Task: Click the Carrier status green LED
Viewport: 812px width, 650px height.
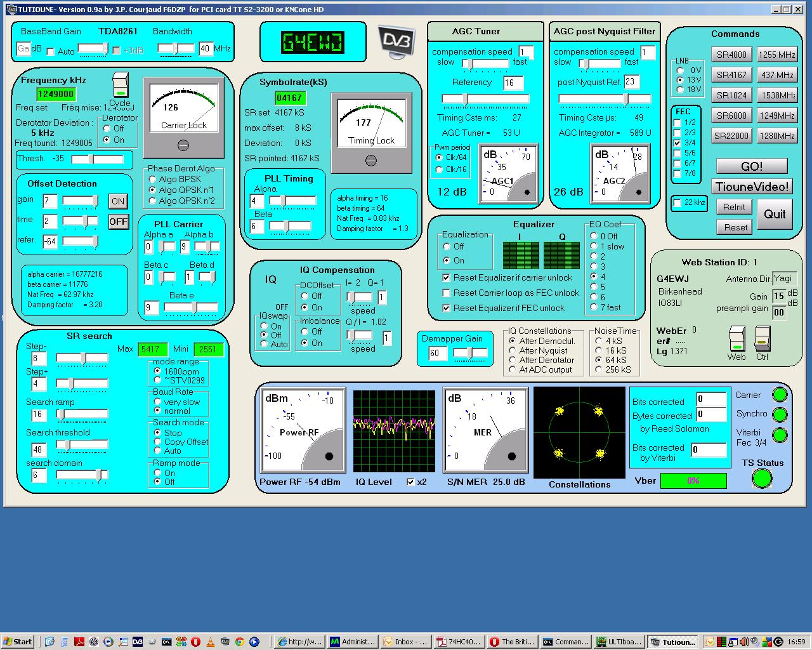Action: (780, 395)
